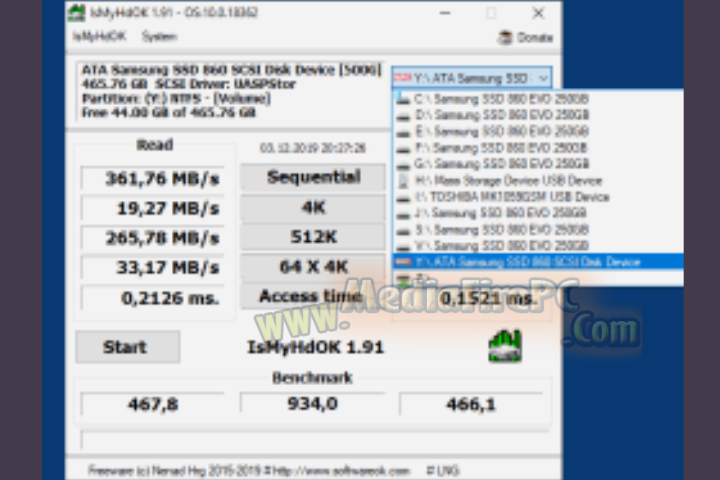Click the 467,8 benchmark score
The height and width of the screenshot is (480, 720).
pyautogui.click(x=152, y=404)
